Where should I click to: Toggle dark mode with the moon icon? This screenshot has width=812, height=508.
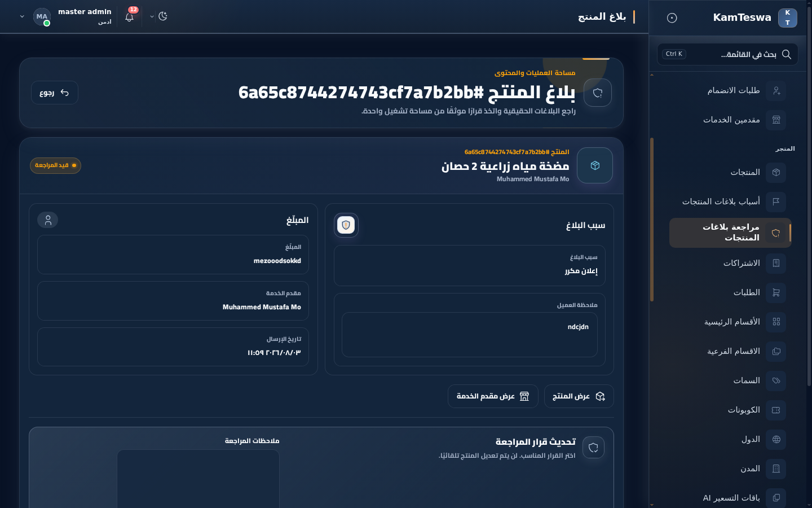click(x=163, y=16)
